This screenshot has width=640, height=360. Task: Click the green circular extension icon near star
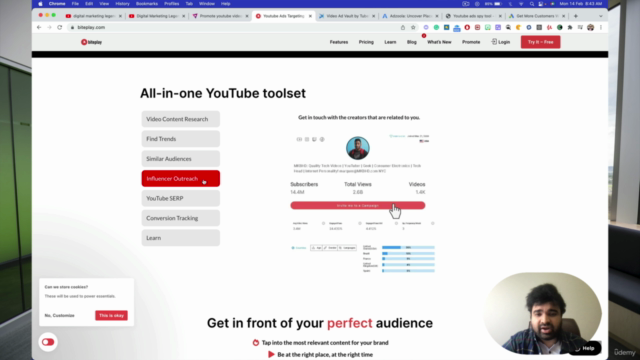click(436, 27)
